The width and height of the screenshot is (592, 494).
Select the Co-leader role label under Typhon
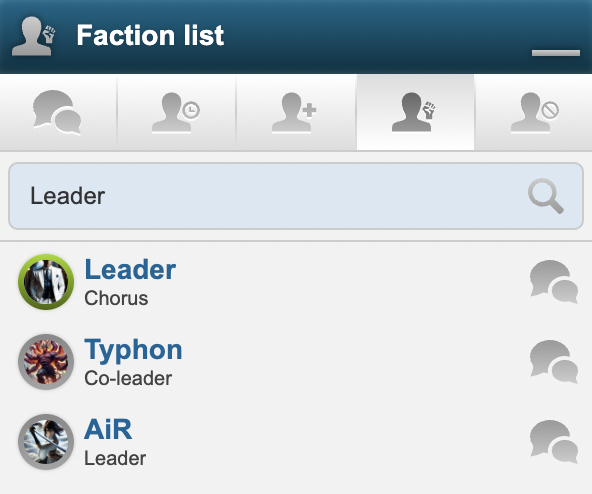point(128,378)
